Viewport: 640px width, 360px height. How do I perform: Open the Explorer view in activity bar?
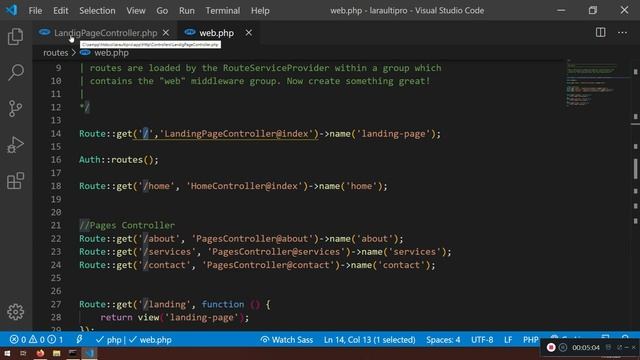(16, 37)
